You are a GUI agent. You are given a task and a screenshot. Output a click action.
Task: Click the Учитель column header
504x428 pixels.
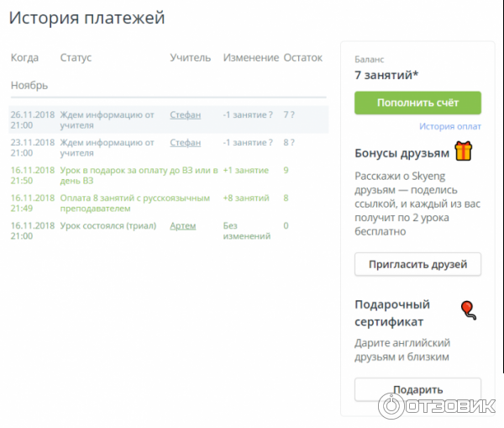190,58
